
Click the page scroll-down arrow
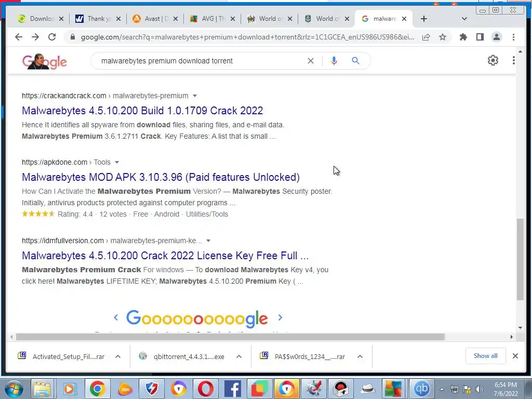point(520,328)
